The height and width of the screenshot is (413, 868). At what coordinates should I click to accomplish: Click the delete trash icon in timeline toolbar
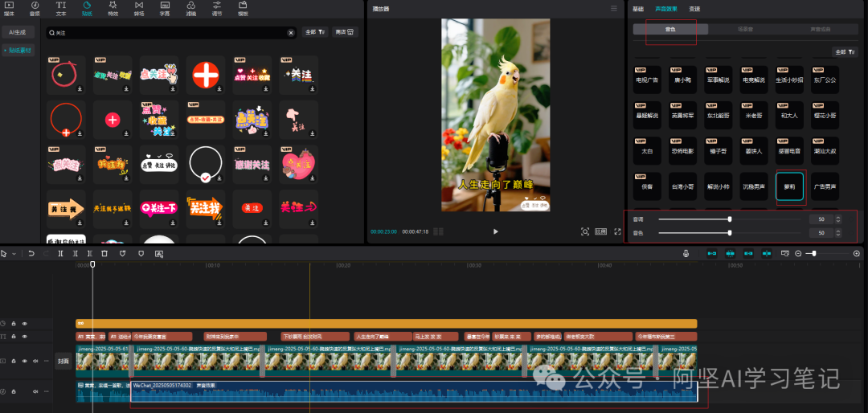tap(104, 254)
